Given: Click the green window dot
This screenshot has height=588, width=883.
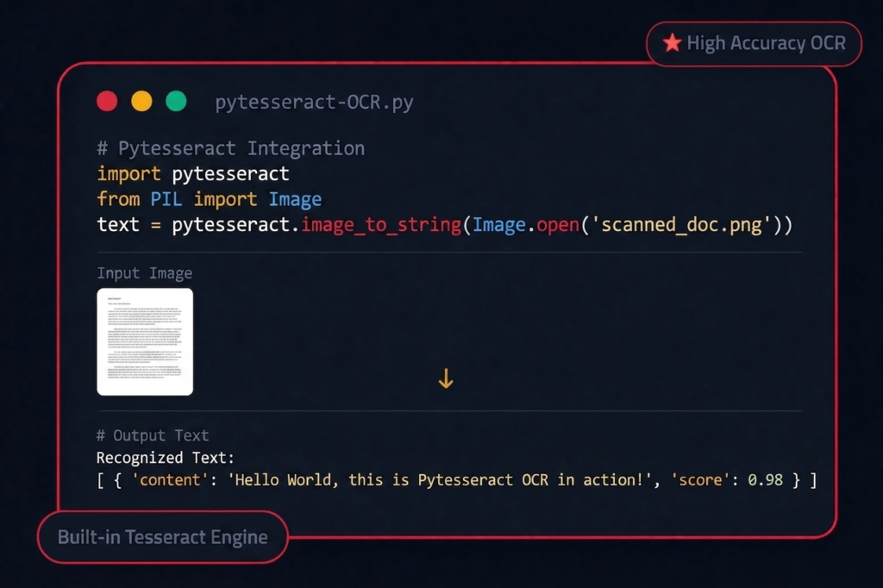Looking at the screenshot, I should (176, 102).
